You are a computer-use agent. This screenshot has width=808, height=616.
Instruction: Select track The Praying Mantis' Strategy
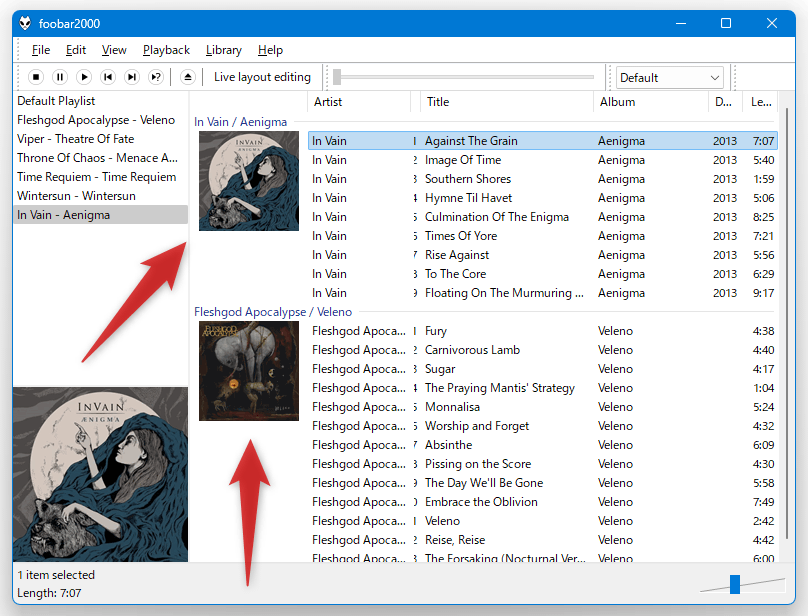click(x=543, y=388)
